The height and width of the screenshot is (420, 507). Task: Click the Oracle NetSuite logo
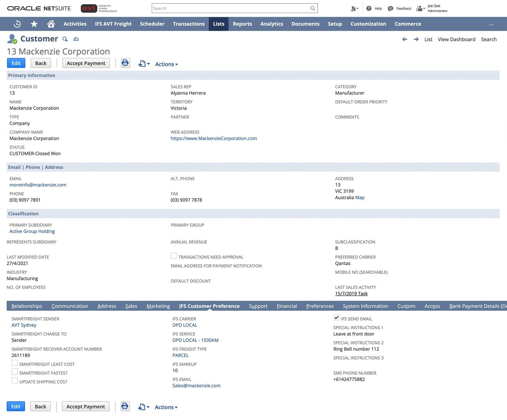pos(39,9)
